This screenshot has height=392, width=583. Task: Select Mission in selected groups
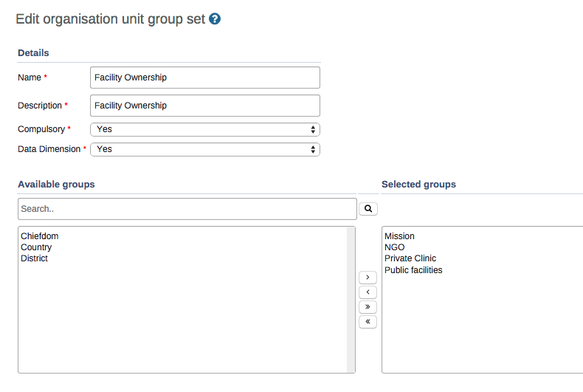399,236
